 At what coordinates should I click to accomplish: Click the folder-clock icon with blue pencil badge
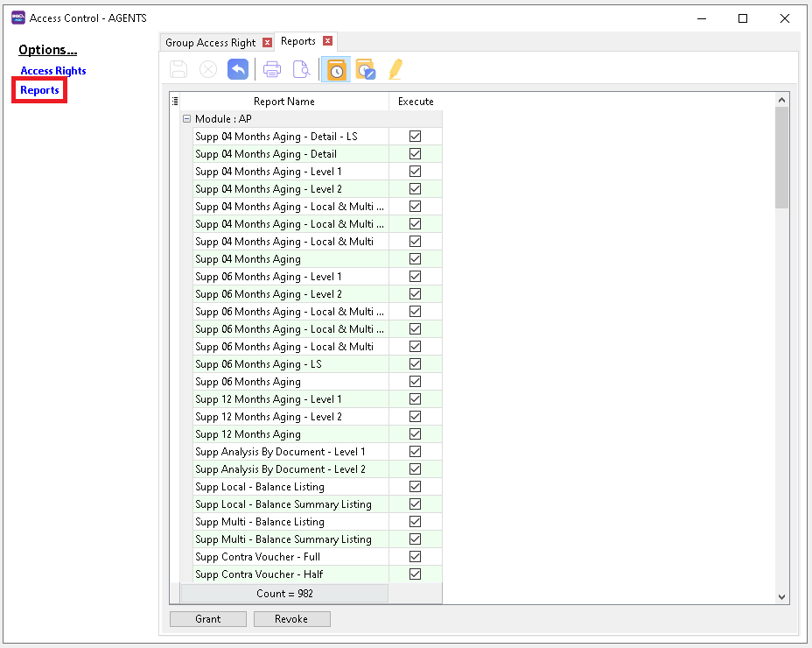pos(365,69)
